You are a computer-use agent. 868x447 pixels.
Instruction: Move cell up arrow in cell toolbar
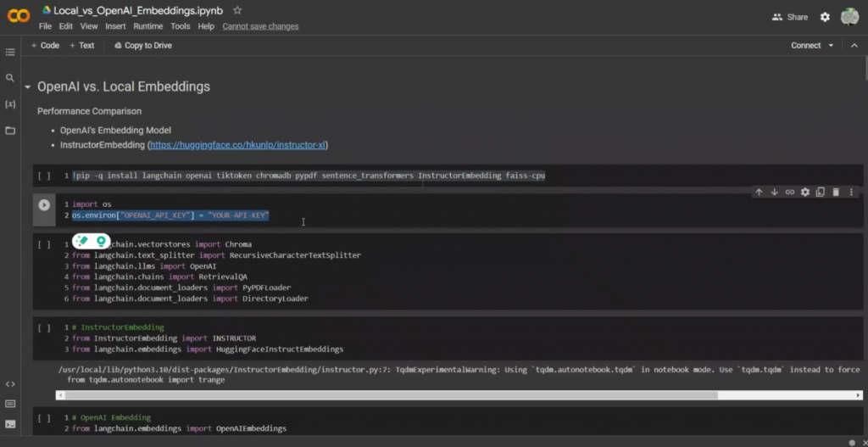[x=759, y=193]
